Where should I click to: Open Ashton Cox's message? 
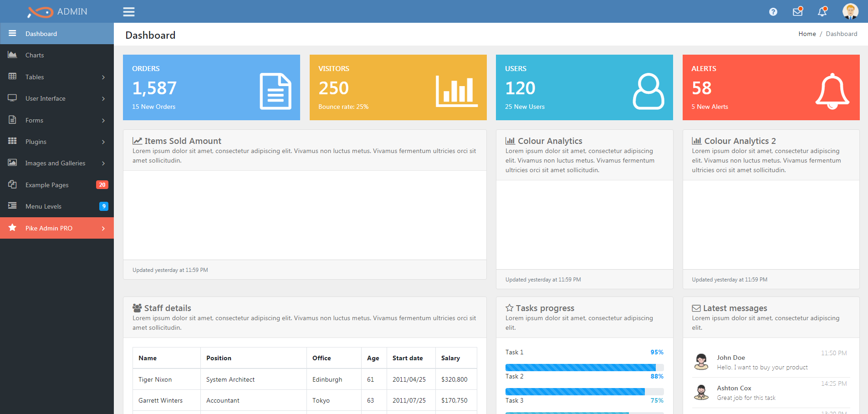pos(771,393)
